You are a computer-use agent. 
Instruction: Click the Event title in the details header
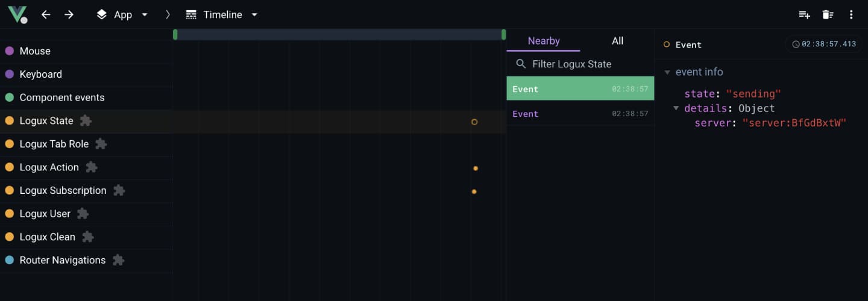688,45
